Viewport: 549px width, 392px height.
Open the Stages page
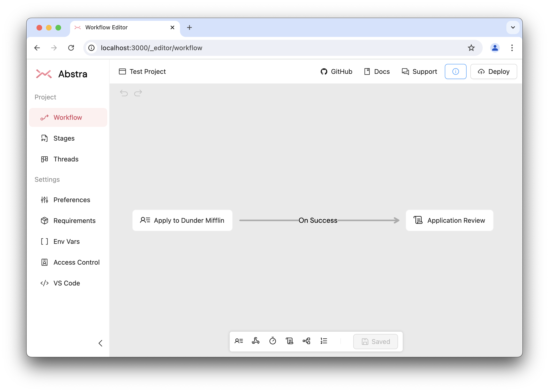[68, 138]
